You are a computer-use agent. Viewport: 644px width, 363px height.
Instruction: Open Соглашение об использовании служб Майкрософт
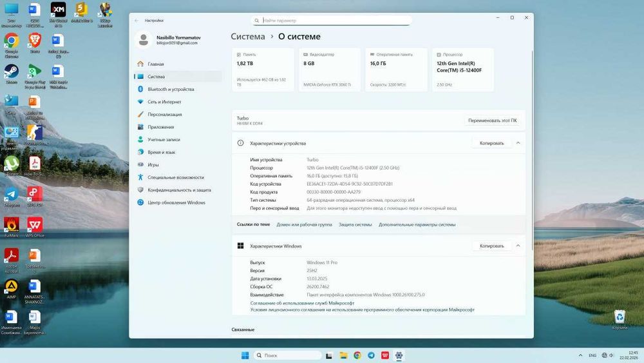pyautogui.click(x=302, y=303)
